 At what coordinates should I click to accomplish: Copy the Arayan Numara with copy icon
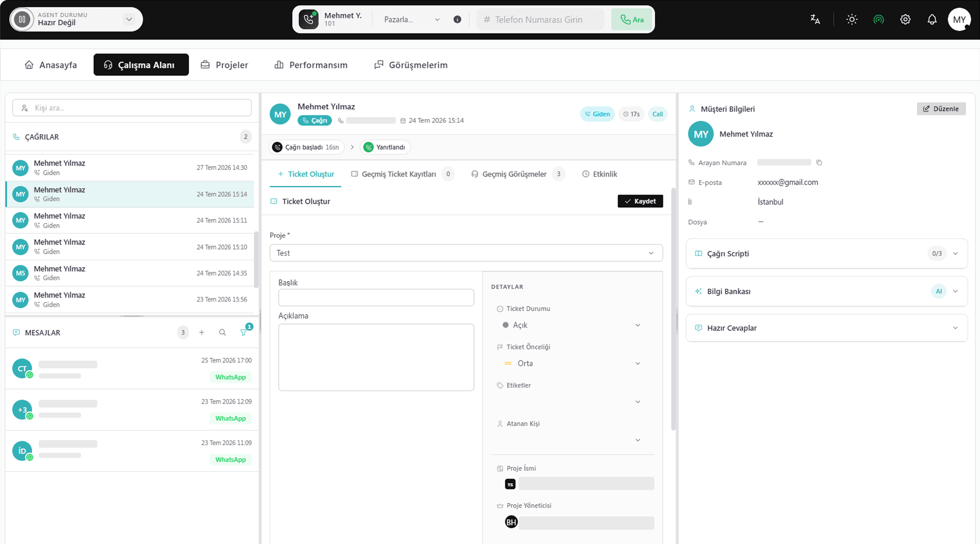819,162
